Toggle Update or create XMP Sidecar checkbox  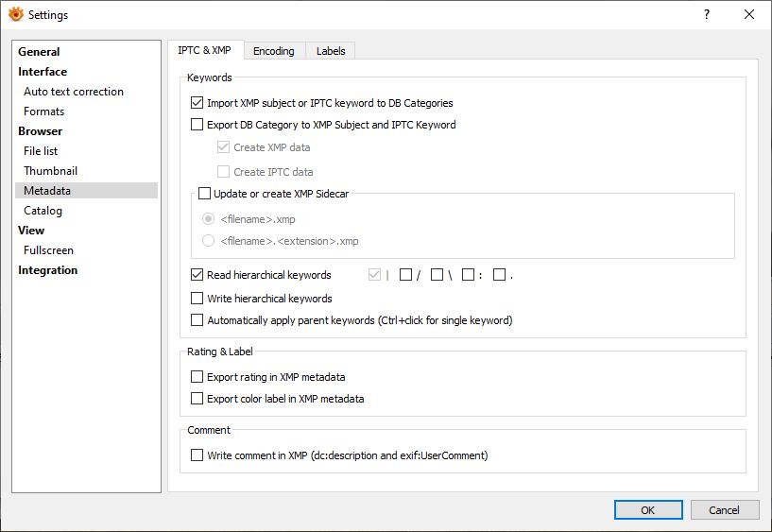[204, 194]
